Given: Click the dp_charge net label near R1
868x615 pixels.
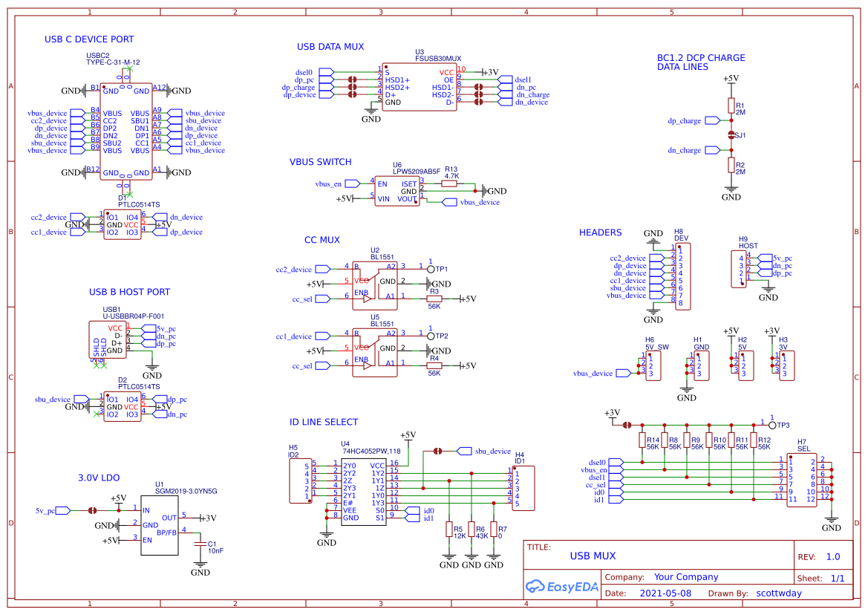Looking at the screenshot, I should 684,120.
